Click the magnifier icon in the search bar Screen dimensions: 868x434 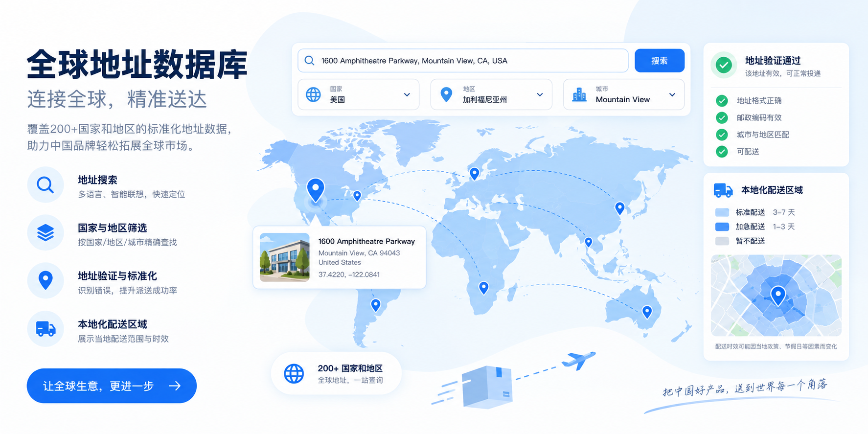click(309, 61)
